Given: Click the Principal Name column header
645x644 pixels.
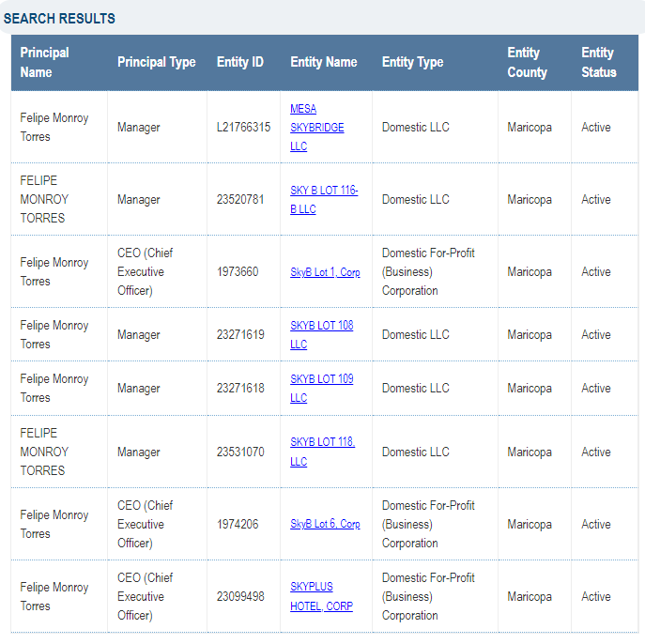Looking at the screenshot, I should tap(45, 62).
